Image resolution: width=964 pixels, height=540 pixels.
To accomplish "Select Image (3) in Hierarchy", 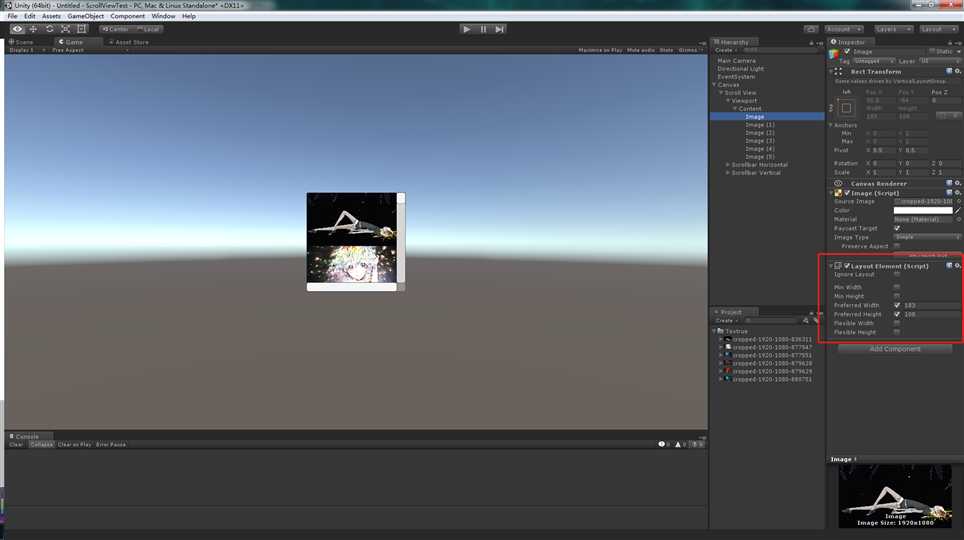I will click(760, 141).
